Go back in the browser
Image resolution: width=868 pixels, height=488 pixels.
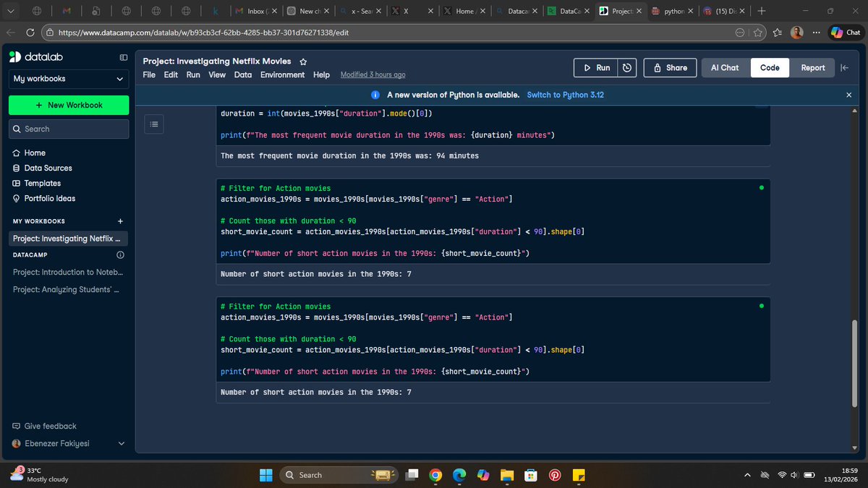click(x=10, y=33)
